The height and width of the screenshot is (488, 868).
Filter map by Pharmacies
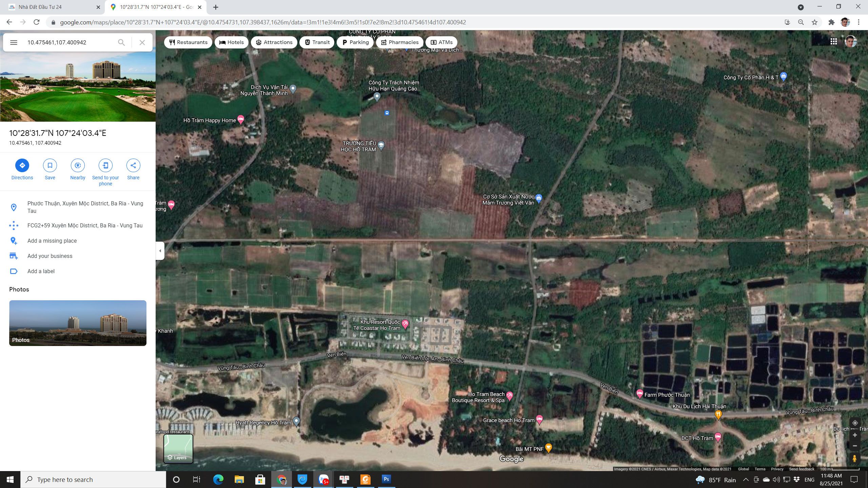tap(400, 42)
